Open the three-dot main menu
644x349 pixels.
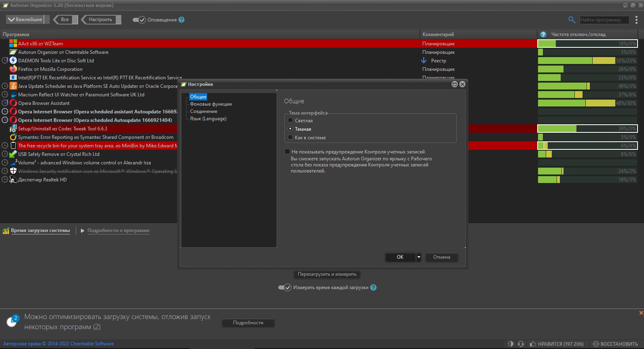coord(636,19)
